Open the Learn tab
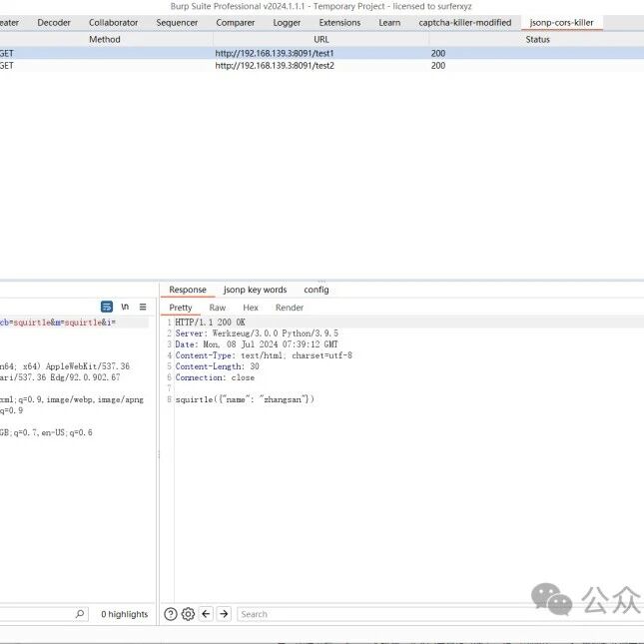 click(x=389, y=23)
